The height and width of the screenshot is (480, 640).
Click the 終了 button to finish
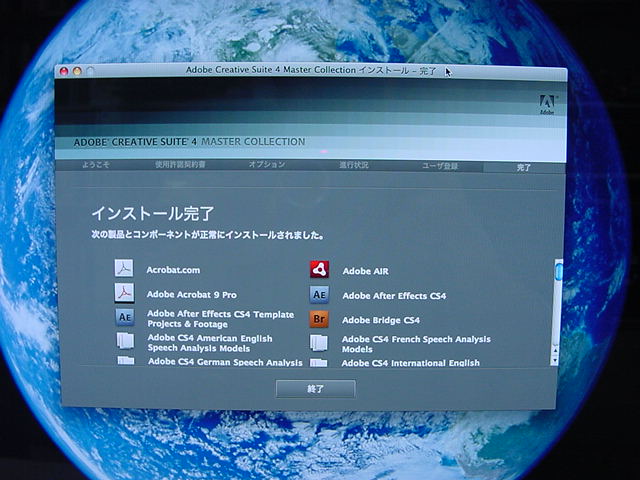point(316,389)
